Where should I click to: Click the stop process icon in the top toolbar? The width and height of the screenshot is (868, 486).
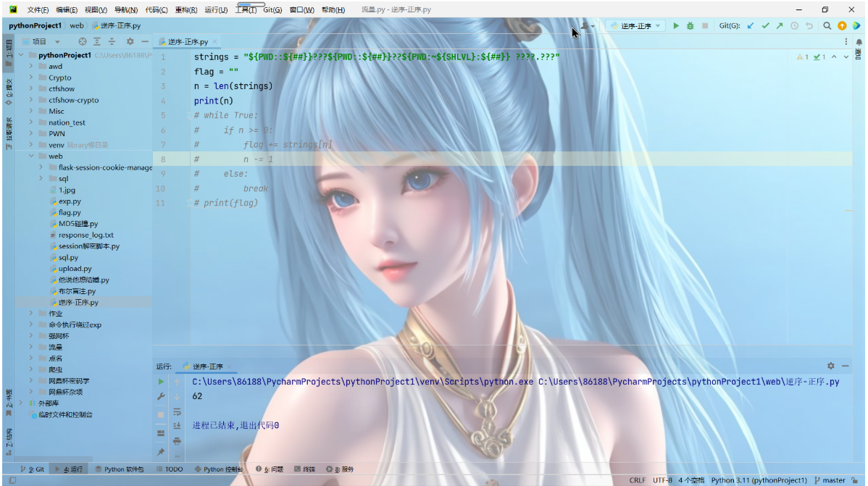point(705,25)
